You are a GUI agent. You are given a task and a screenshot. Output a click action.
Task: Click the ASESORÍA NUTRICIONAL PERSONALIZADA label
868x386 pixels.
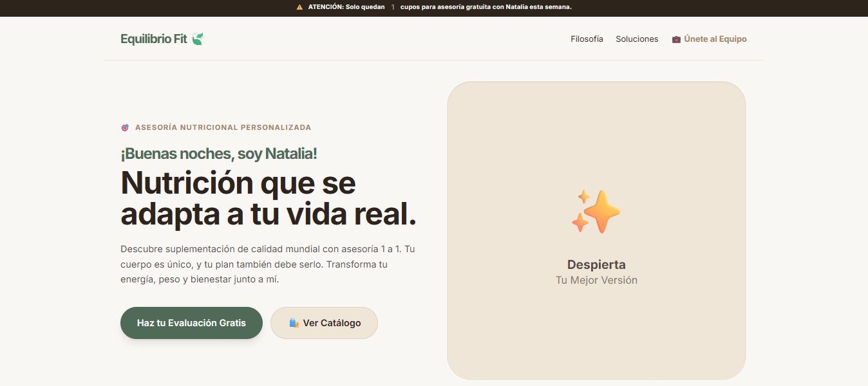pyautogui.click(x=223, y=127)
